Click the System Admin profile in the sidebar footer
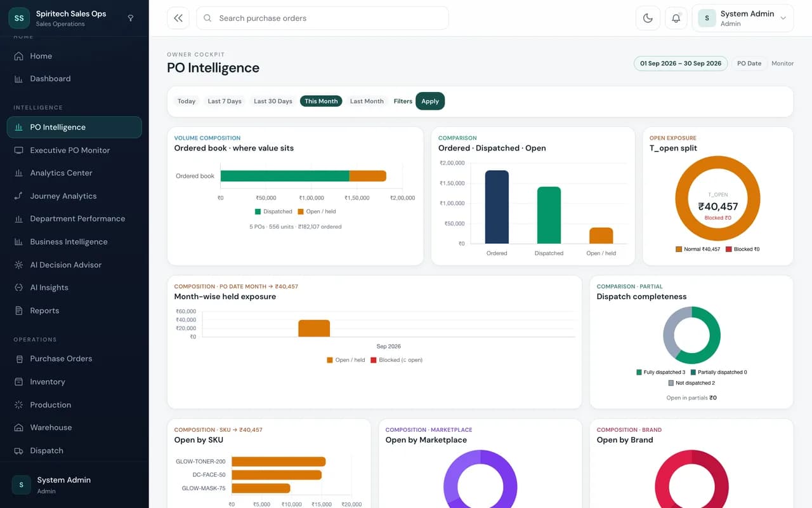Viewport: 812px width, 508px height. click(74, 485)
